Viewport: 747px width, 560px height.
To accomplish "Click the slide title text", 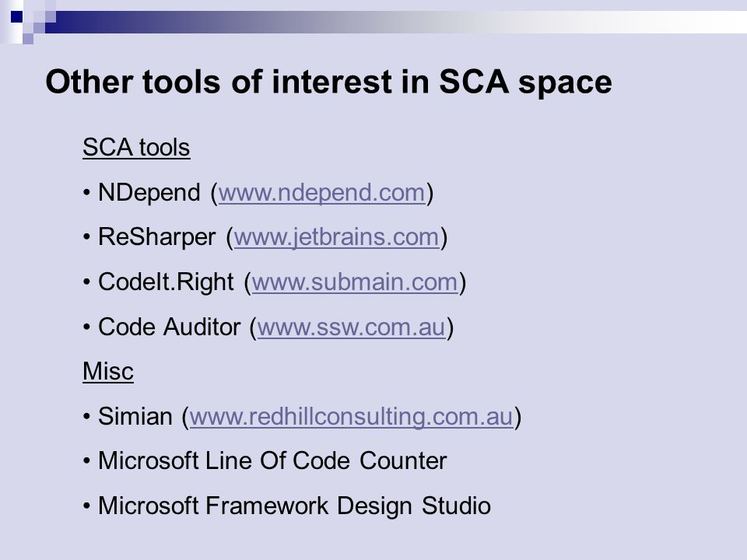I will click(x=328, y=82).
